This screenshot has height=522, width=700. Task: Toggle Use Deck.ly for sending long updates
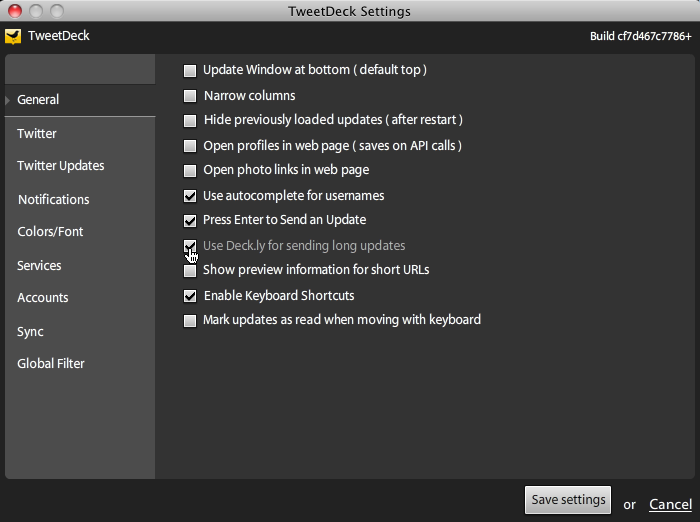click(x=190, y=246)
